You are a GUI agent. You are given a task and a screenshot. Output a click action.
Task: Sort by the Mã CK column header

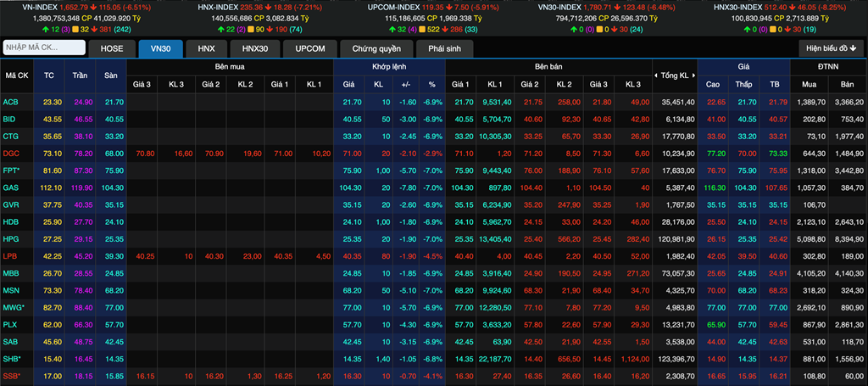click(17, 76)
